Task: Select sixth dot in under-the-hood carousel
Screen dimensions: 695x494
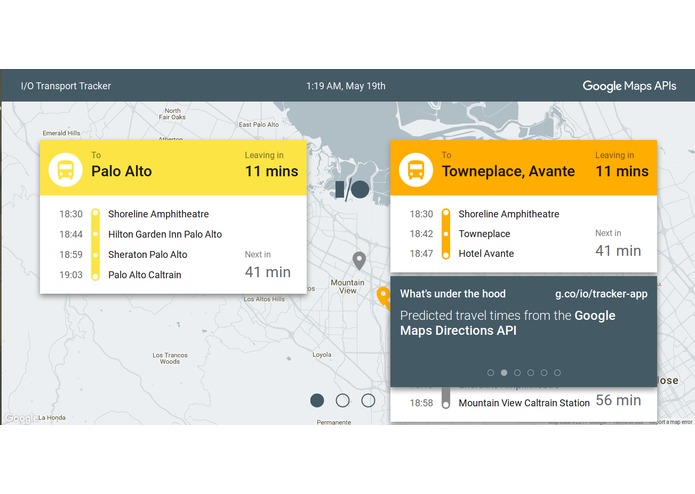Action: coord(557,373)
